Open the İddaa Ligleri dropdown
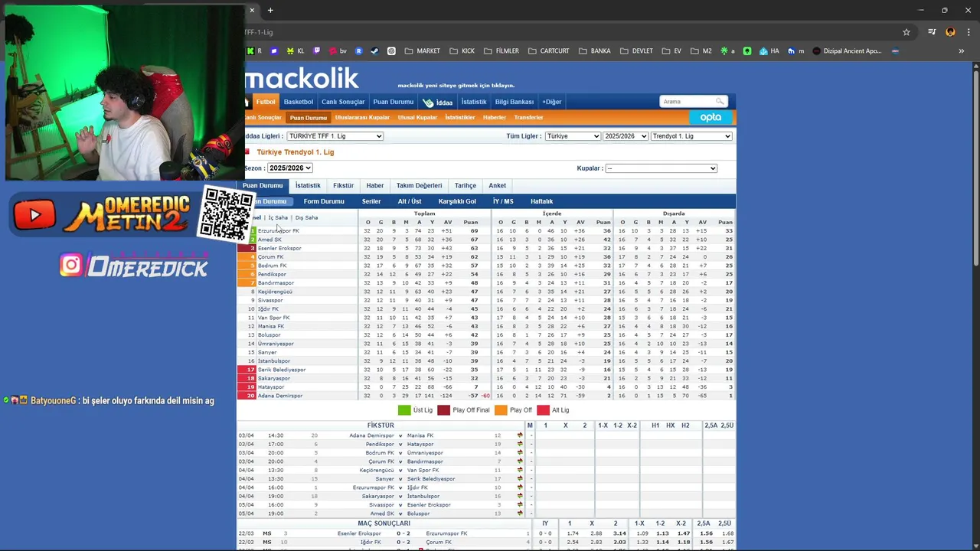The height and width of the screenshot is (551, 980). [335, 136]
